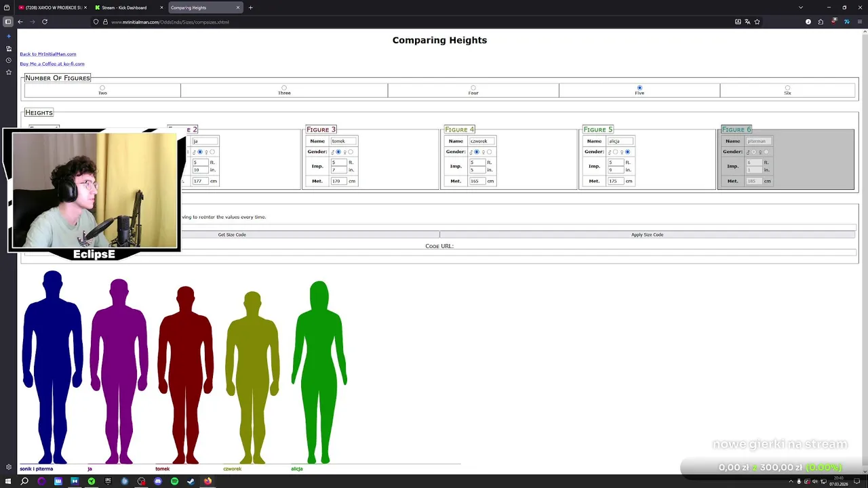This screenshot has width=868, height=488.
Task: Open the Windows Start menu
Action: (x=7, y=481)
